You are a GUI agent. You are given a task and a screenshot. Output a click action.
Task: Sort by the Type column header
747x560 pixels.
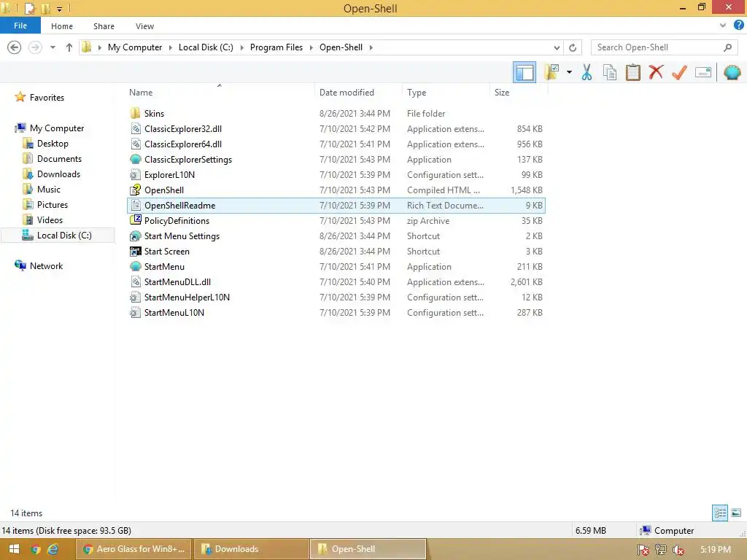click(x=446, y=93)
